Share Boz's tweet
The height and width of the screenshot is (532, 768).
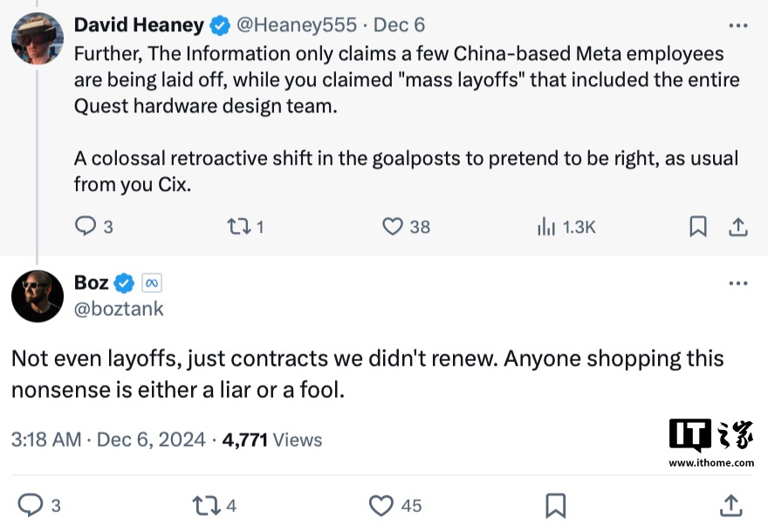click(730, 504)
